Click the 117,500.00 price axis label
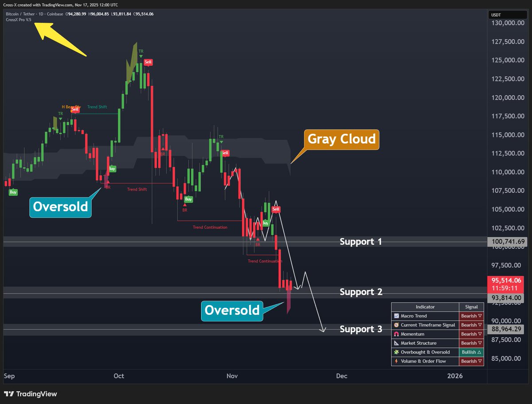 click(x=508, y=116)
